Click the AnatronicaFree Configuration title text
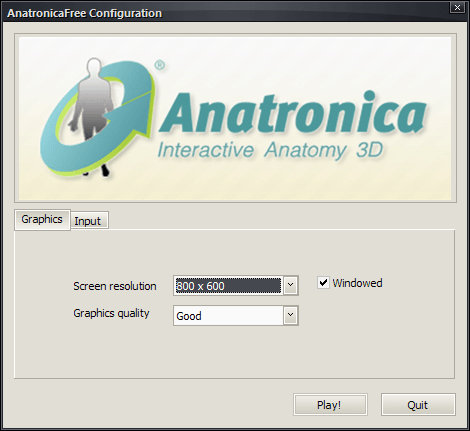This screenshot has width=470, height=431. click(85, 13)
